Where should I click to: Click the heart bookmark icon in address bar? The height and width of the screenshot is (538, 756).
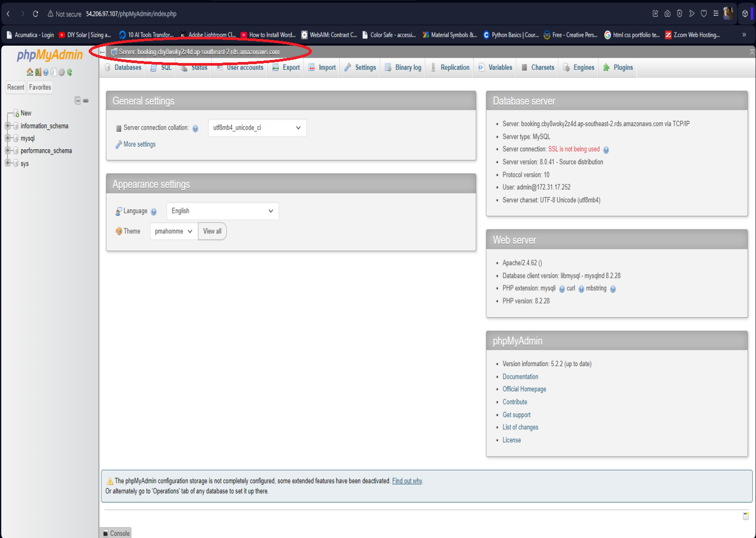pos(703,14)
